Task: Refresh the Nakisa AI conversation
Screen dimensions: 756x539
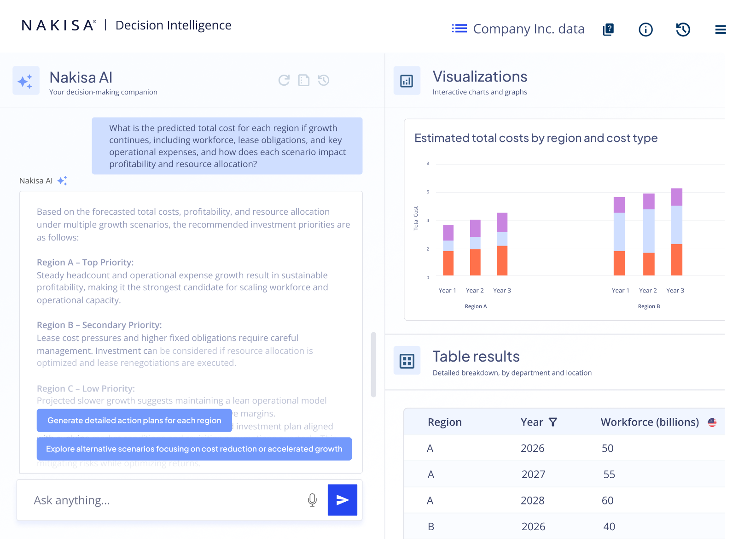Action: [x=284, y=80]
